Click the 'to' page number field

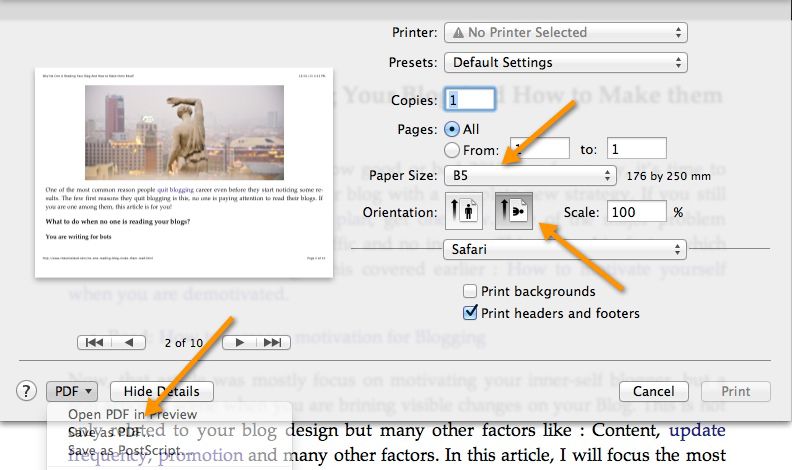(636, 149)
